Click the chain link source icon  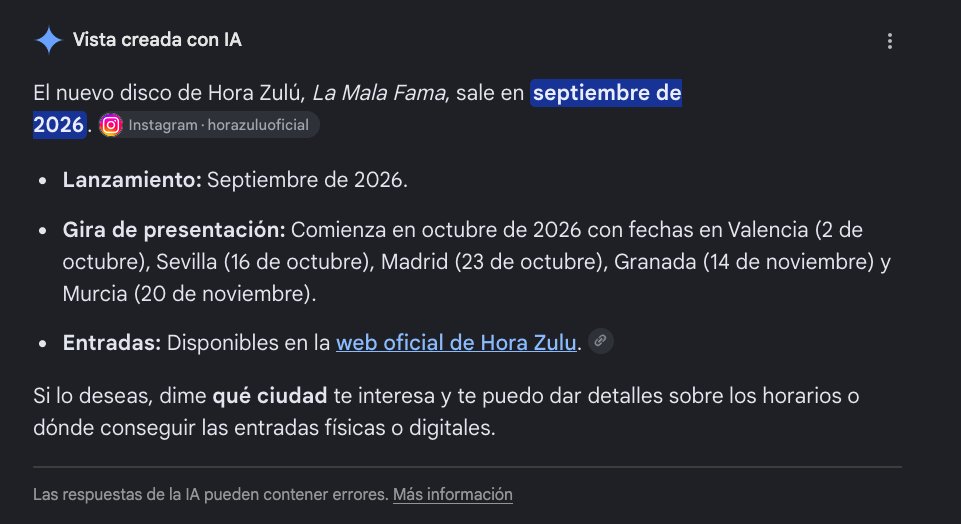coord(601,341)
